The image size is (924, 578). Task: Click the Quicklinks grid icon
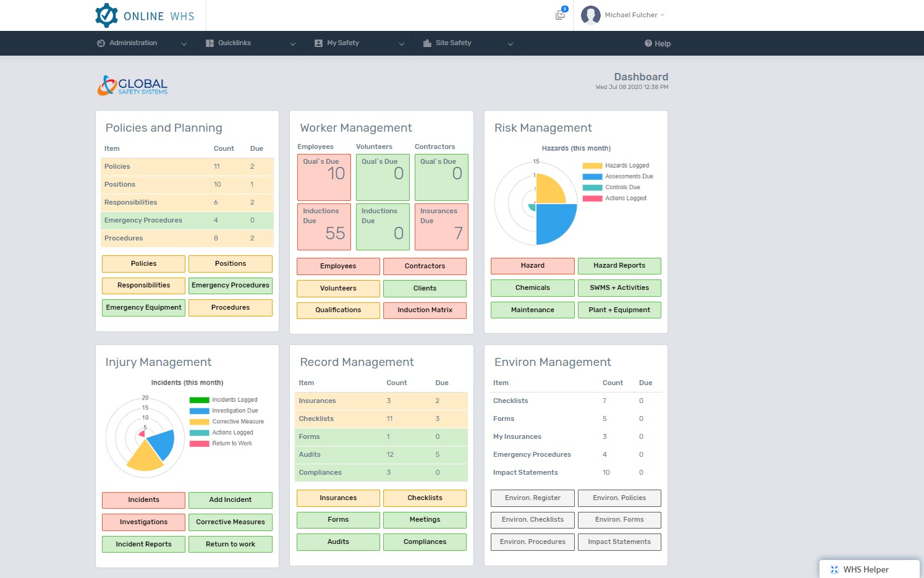[210, 43]
